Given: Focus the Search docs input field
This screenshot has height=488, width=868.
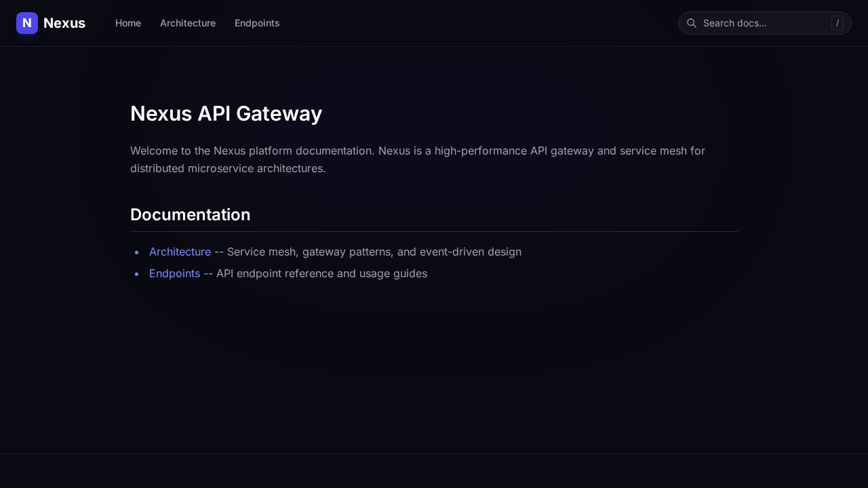Looking at the screenshot, I should pyautogui.click(x=763, y=23).
